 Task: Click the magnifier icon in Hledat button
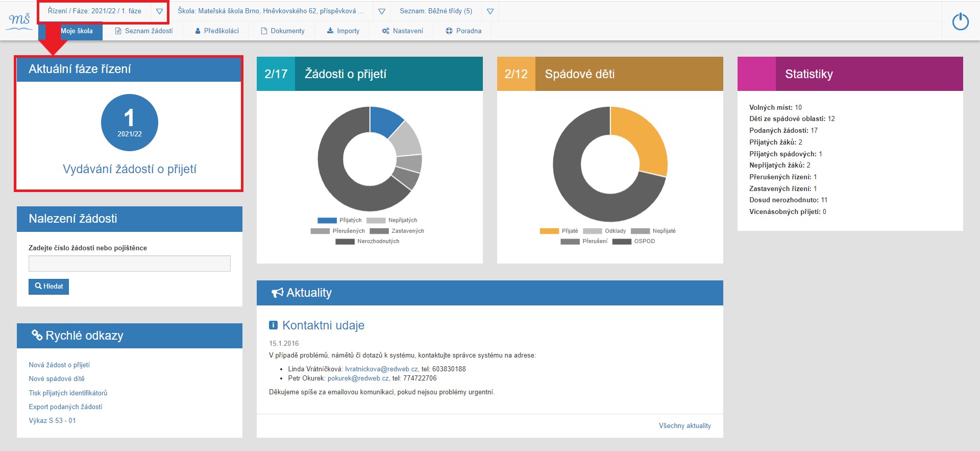(38, 286)
